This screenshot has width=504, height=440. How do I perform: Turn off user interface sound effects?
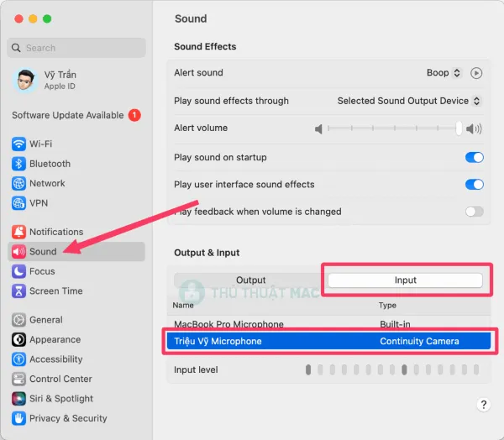pyautogui.click(x=474, y=185)
